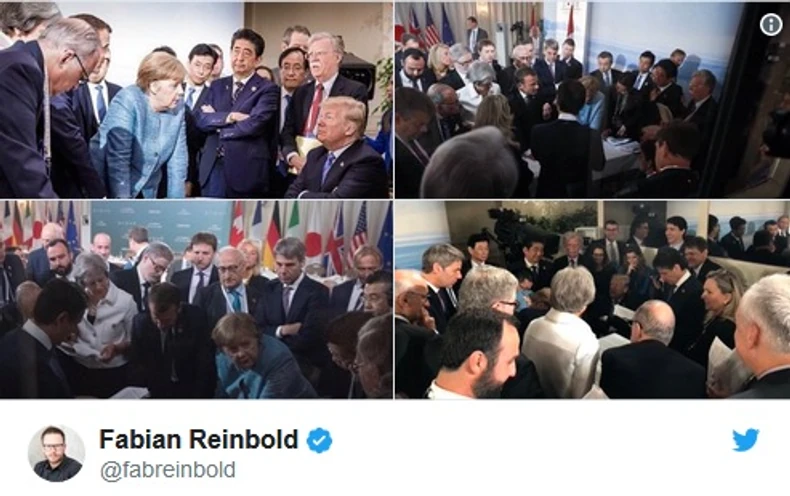Open the photo with the woman in white jacket
790x496 pixels.
point(592,299)
